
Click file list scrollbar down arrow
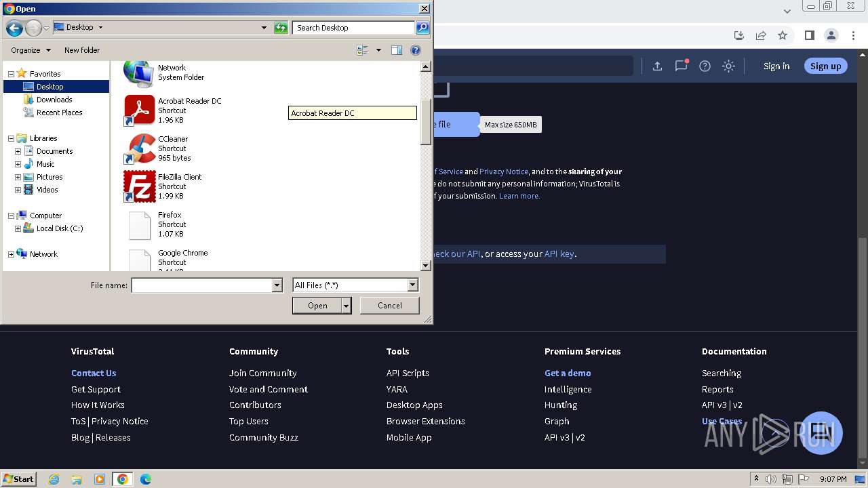(426, 266)
